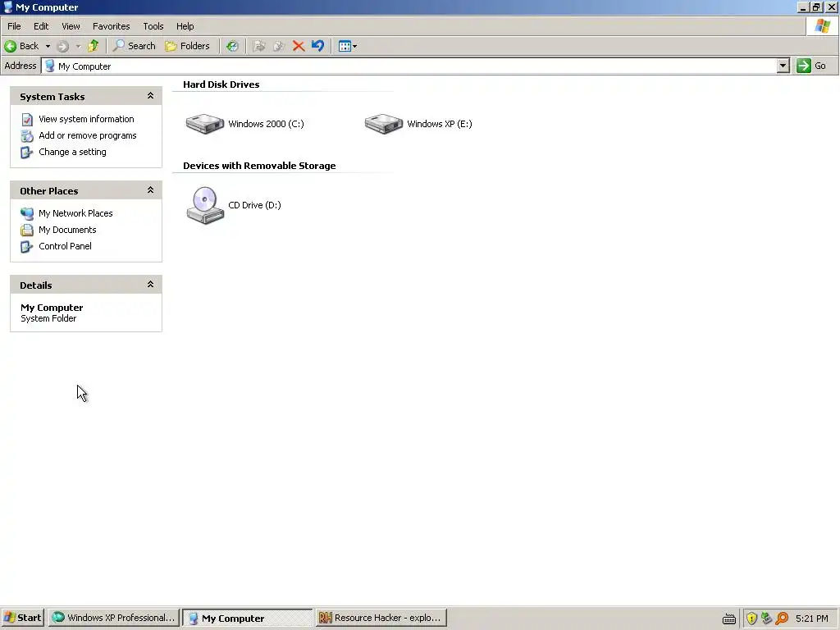Click the Go button

tap(812, 66)
